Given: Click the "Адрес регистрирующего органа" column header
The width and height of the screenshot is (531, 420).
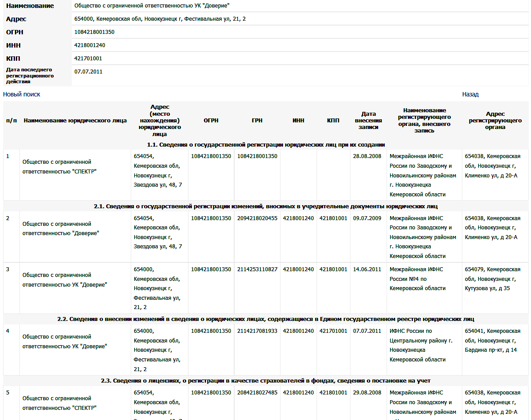Looking at the screenshot, I should pos(495,121).
